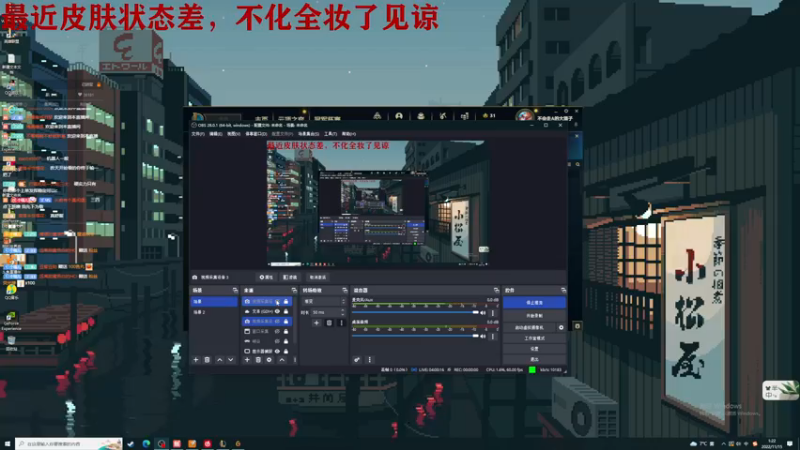Viewport: 800px width, 450px height.
Task: Add a new source in 来源 panel
Action: (247, 360)
